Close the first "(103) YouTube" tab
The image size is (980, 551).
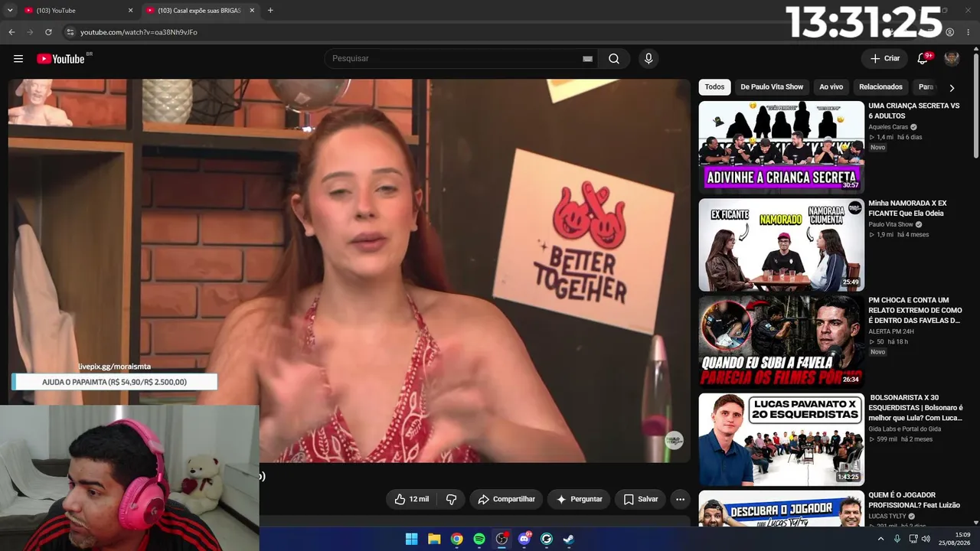tap(130, 11)
